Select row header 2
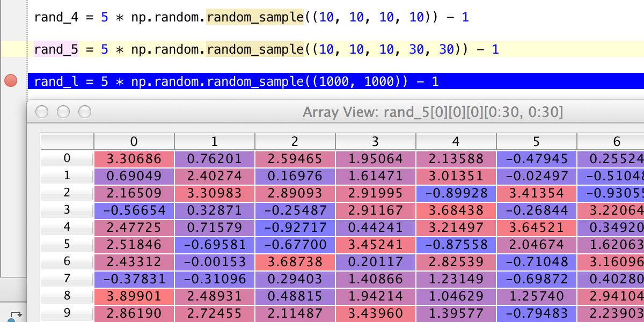The height and width of the screenshot is (322, 644). [67, 193]
